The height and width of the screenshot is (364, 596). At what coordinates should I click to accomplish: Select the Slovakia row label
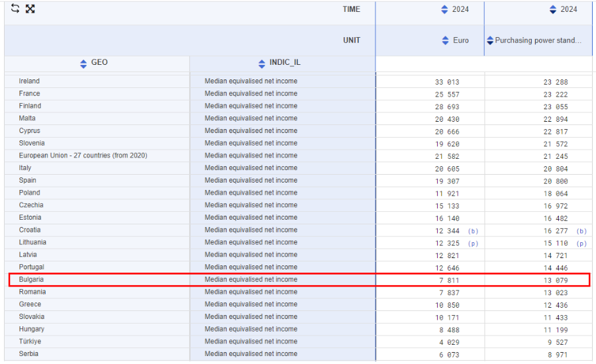32,316
